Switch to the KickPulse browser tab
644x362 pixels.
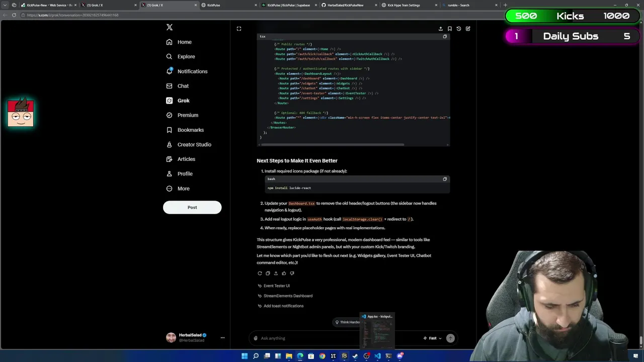click(x=229, y=5)
